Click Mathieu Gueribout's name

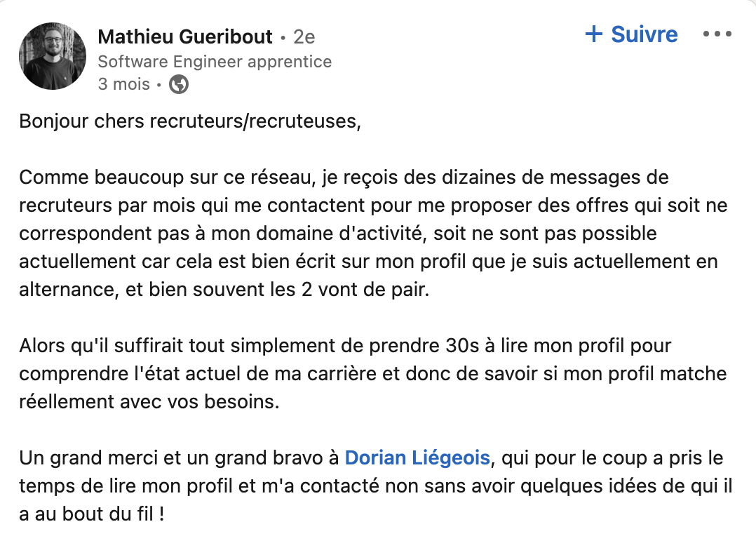point(185,36)
